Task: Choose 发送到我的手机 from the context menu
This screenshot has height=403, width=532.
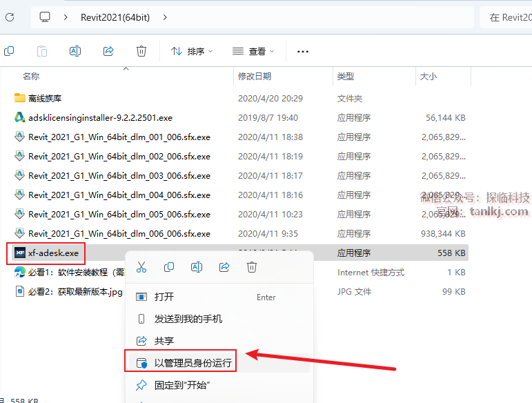Action: click(x=188, y=319)
